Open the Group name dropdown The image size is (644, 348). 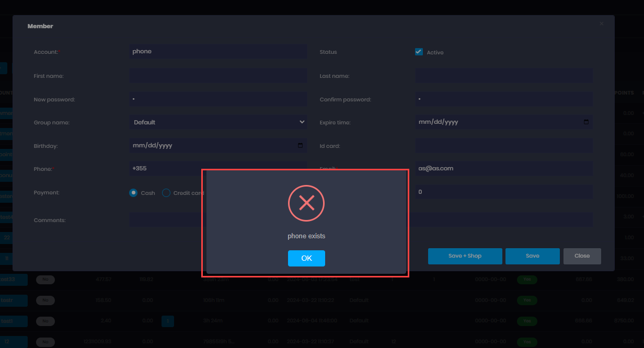point(218,122)
